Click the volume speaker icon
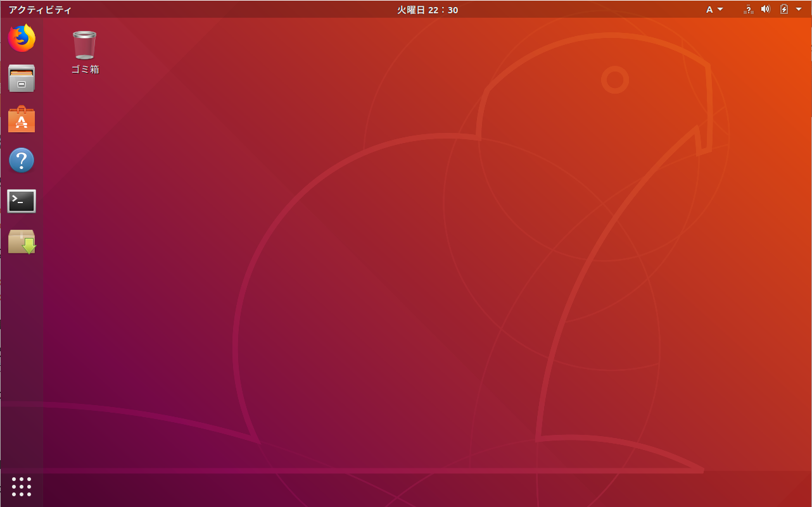This screenshot has height=507, width=812. point(765,9)
